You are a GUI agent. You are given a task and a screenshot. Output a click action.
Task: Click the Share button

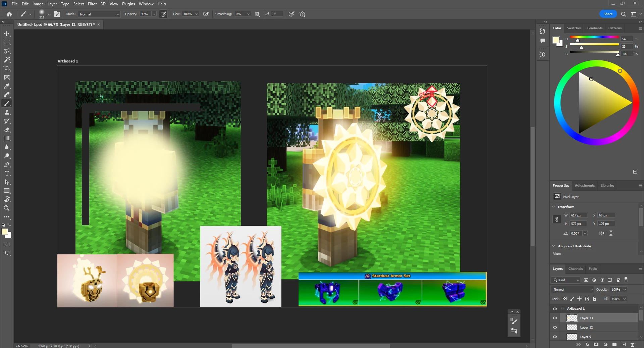(x=608, y=14)
